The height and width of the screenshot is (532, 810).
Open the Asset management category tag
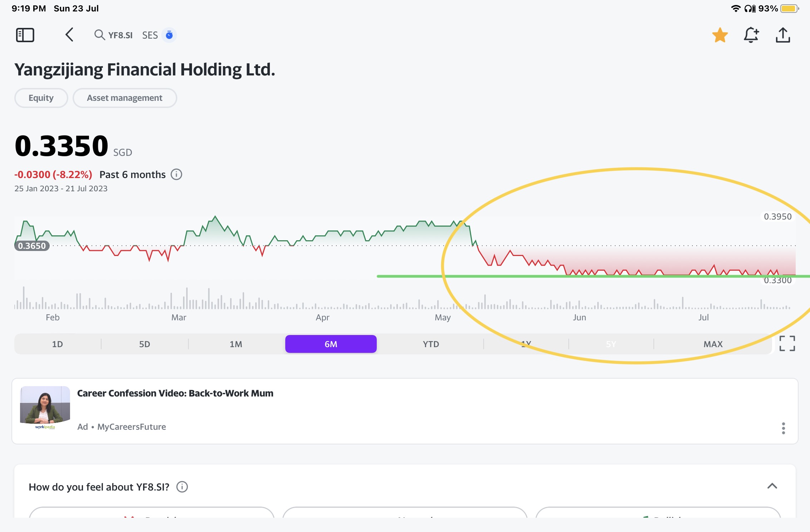tap(124, 98)
